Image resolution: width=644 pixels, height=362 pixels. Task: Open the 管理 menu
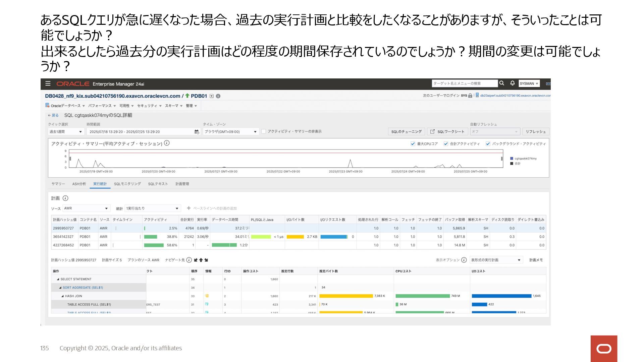(191, 106)
